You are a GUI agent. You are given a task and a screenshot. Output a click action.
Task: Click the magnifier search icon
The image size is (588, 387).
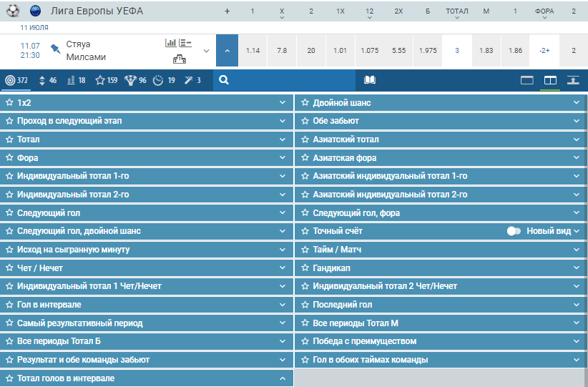pyautogui.click(x=224, y=80)
